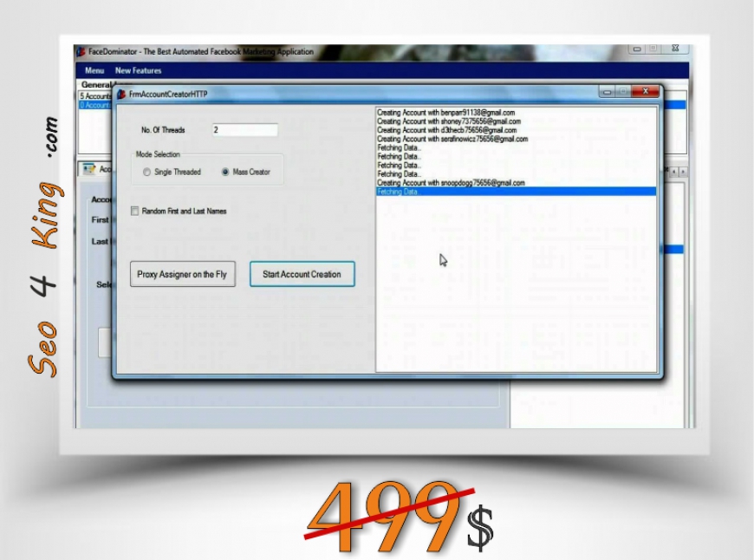Select the highlighted 0 Accounts row behind dialog

click(95, 105)
